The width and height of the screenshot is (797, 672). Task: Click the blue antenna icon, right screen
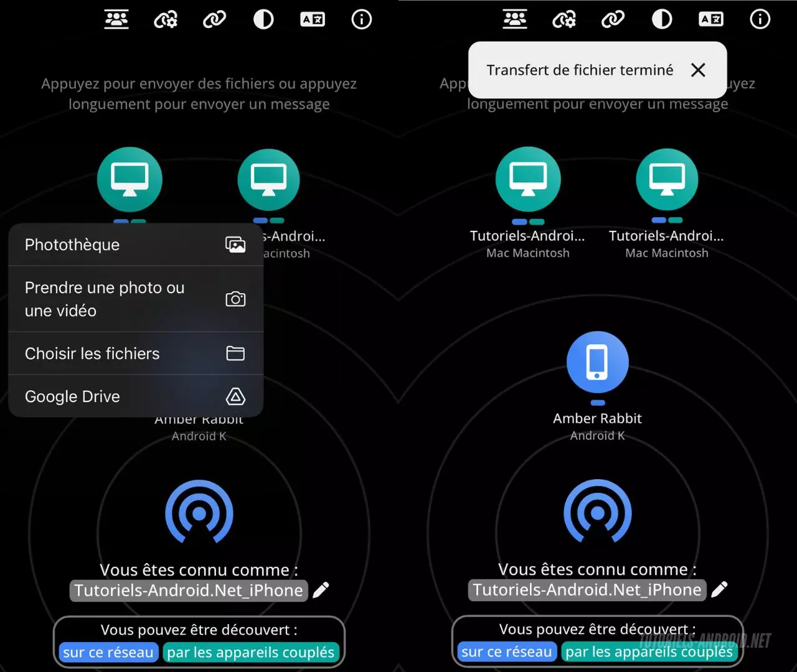click(x=598, y=511)
